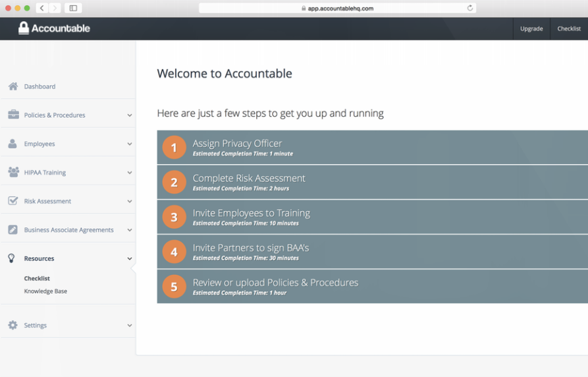Viewport: 588px width, 377px height.
Task: Click the Checklist button in top header
Action: point(569,28)
